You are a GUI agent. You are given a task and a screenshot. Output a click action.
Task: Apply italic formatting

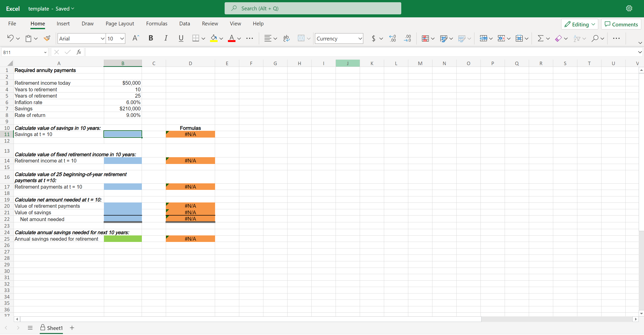click(166, 38)
